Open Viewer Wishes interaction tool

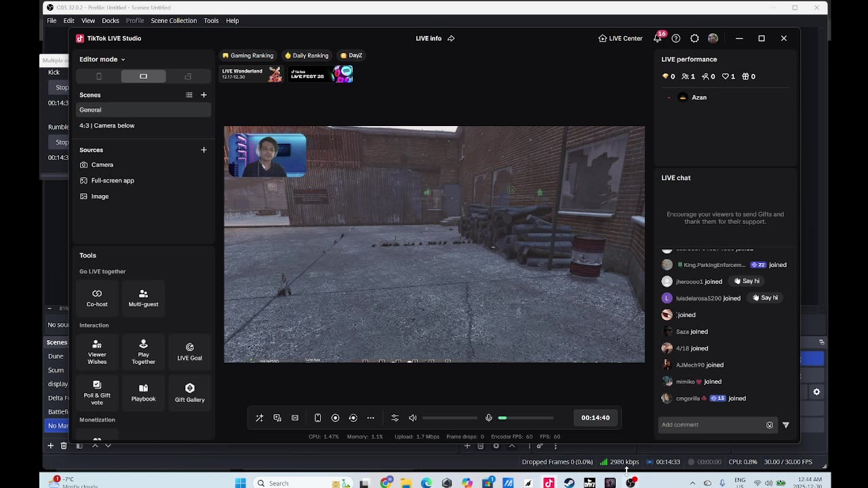tap(97, 352)
